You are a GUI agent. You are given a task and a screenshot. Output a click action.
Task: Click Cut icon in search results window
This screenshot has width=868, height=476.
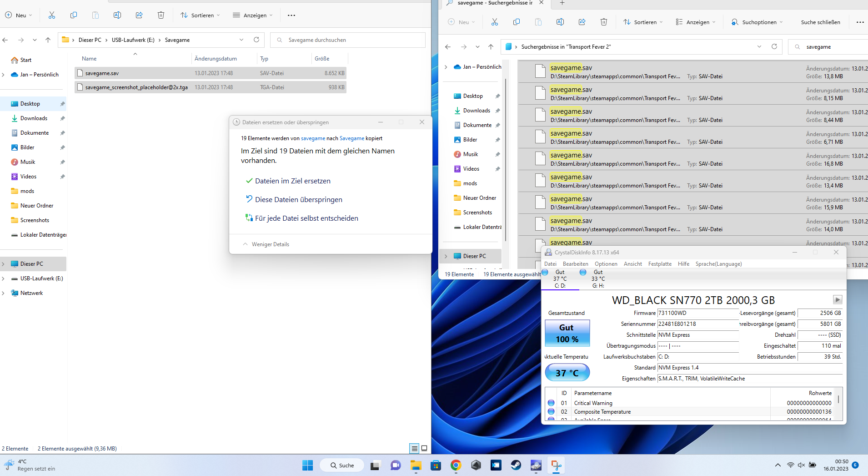pyautogui.click(x=495, y=22)
